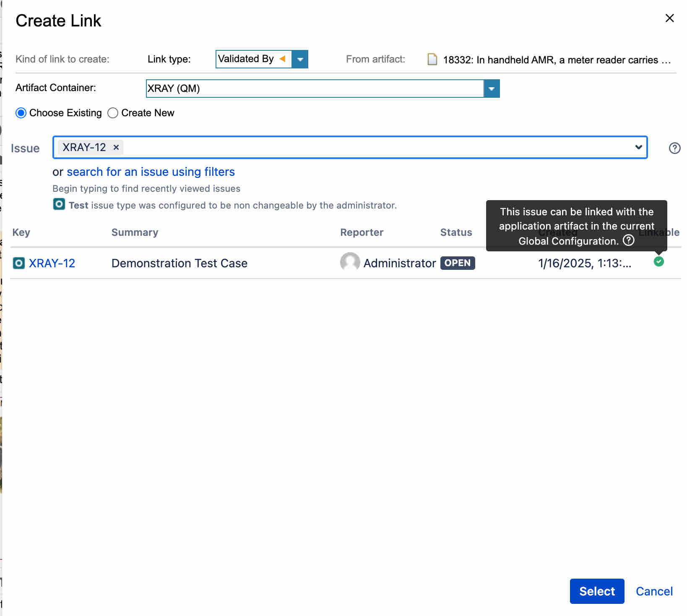Viewport: 687px width, 616px height.
Task: Click the Test issue type icon in row
Action: (x=19, y=263)
